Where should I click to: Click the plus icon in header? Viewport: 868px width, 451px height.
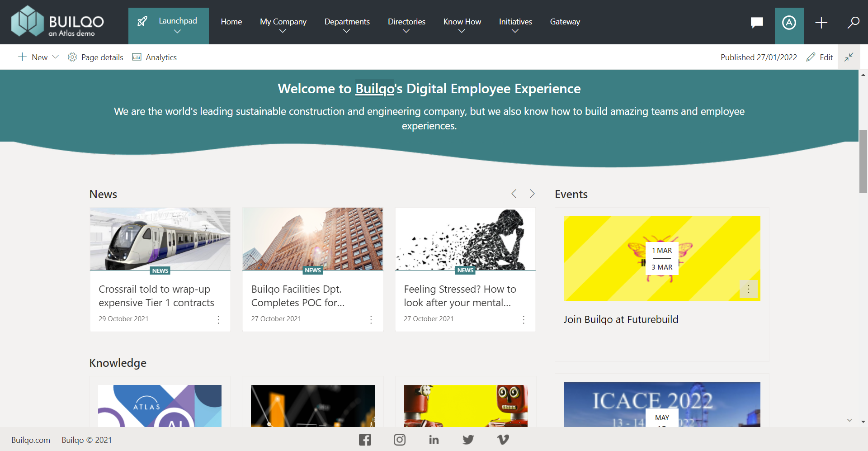[821, 23]
